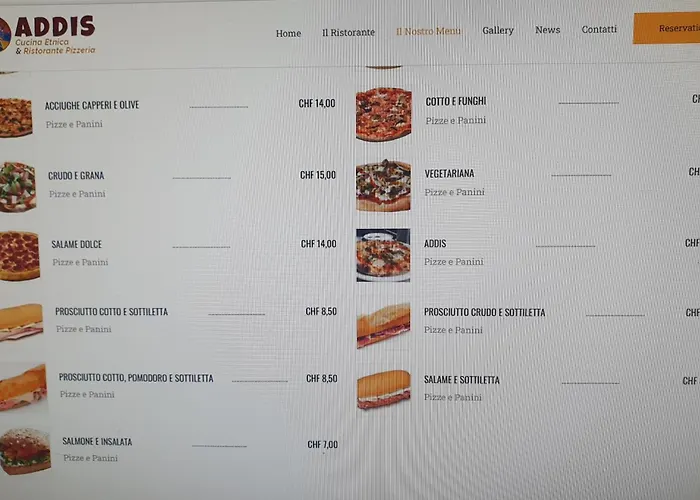Click the Prosciutto Cotto, Pomodoro e Sottiletta title
This screenshot has height=500, width=700.
pyautogui.click(x=136, y=378)
